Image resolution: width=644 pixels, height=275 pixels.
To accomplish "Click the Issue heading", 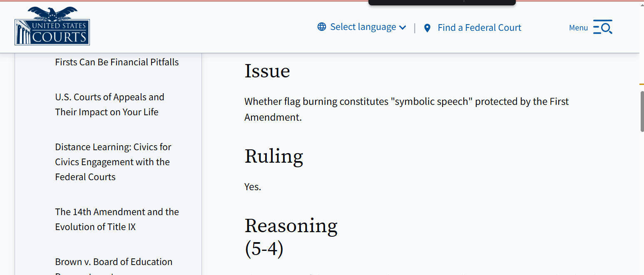I will (267, 71).
